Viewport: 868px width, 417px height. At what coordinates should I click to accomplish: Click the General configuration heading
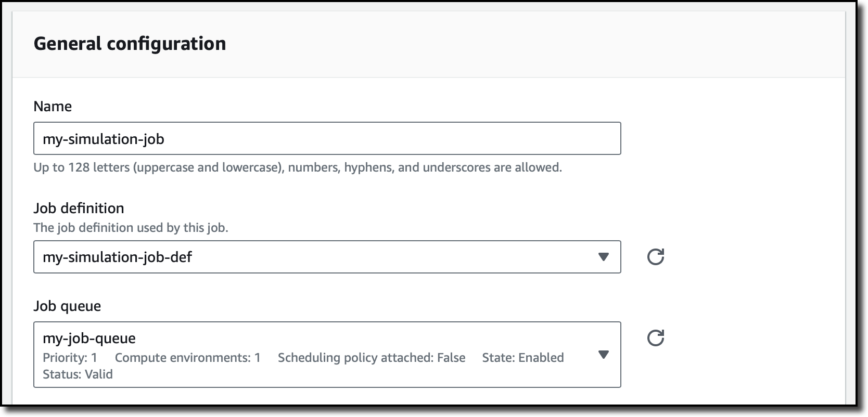pos(130,44)
